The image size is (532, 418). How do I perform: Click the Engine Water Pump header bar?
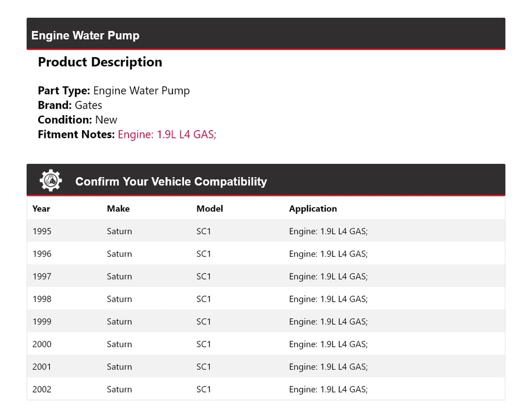pos(265,34)
